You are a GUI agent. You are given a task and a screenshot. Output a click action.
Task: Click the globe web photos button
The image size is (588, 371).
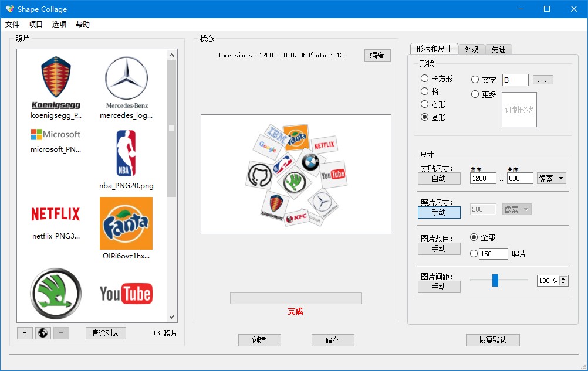pos(43,333)
